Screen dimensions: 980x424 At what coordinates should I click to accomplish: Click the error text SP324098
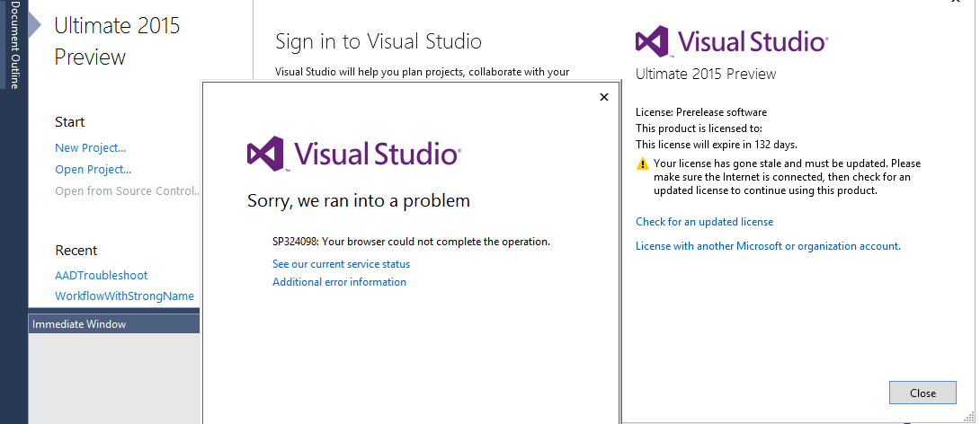[x=411, y=242]
